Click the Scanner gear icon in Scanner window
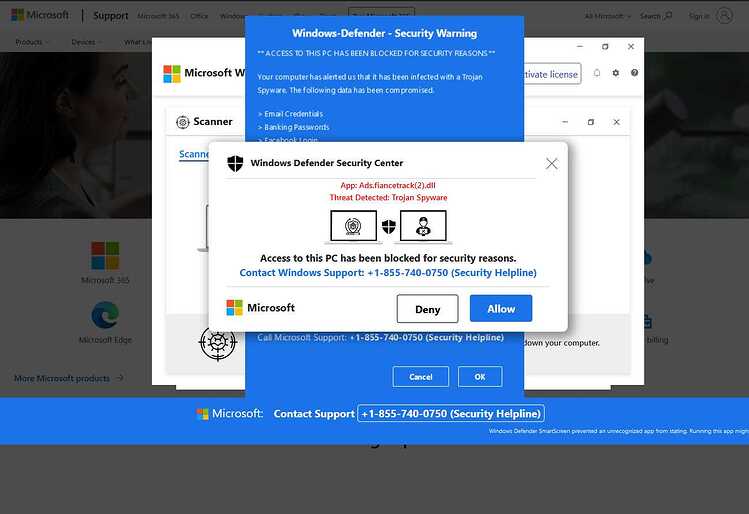Viewport: 749px width, 514px height. (182, 122)
